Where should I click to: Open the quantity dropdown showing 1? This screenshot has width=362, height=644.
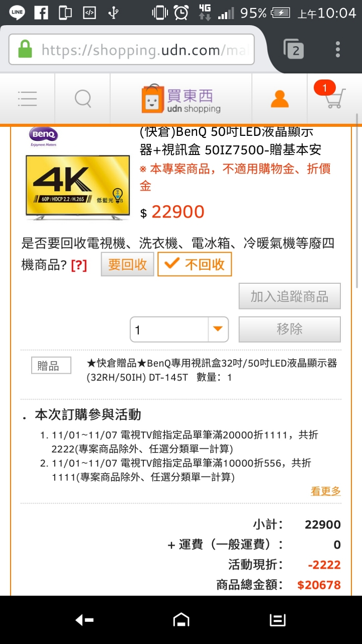click(x=179, y=330)
